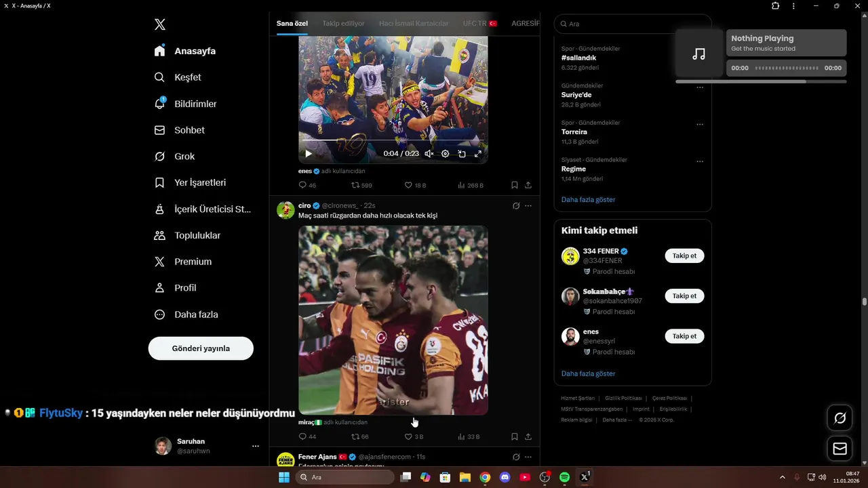Open more options on Fener Ajans post
Screen dimensions: 868x488
click(528, 457)
